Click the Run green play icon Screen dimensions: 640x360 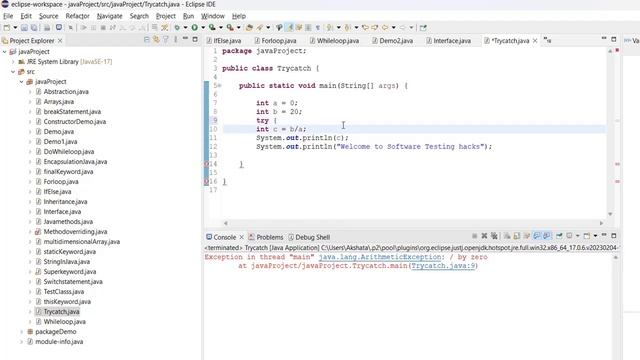coord(195,27)
